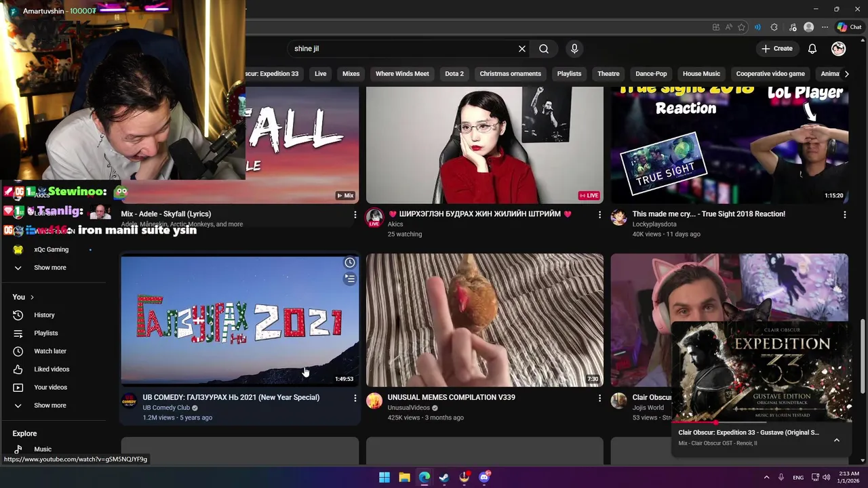Open Akics channel avatar

point(374,218)
